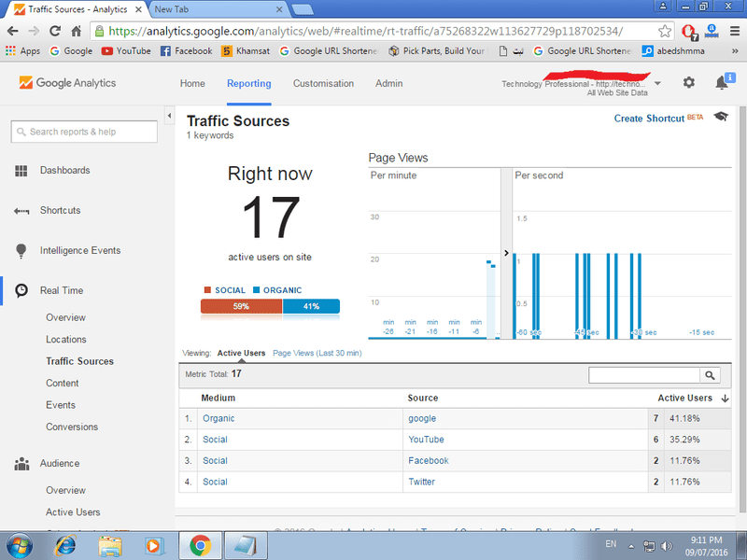Click the YouTube source link in table

point(426,440)
